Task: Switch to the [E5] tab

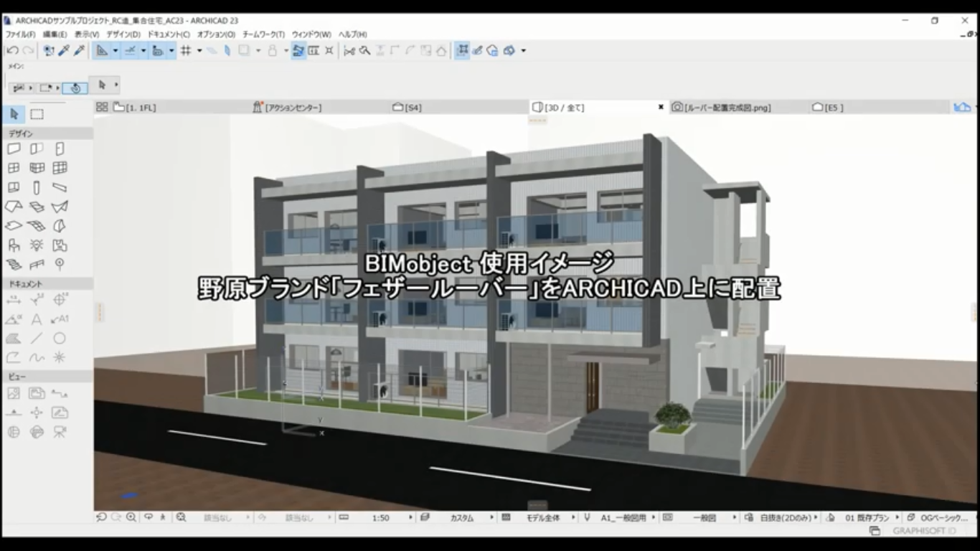Action: click(878, 107)
